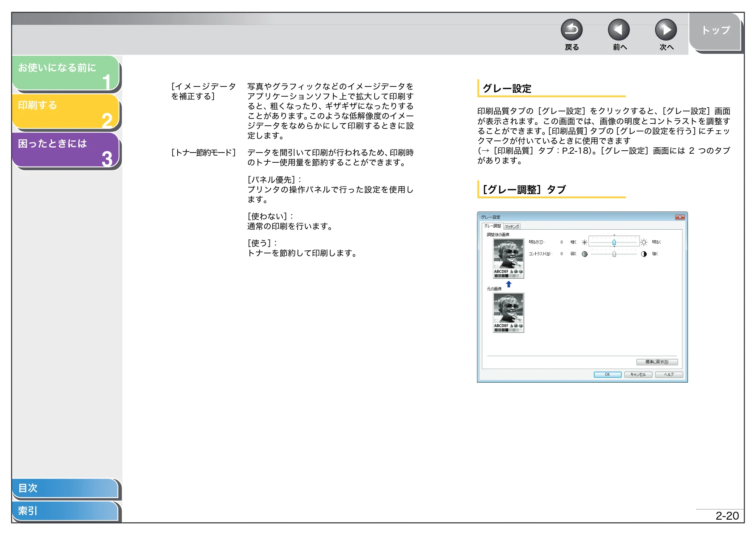The height and width of the screenshot is (534, 756).
Task: Click the [トナー節約モード] label
Action: click(x=203, y=153)
